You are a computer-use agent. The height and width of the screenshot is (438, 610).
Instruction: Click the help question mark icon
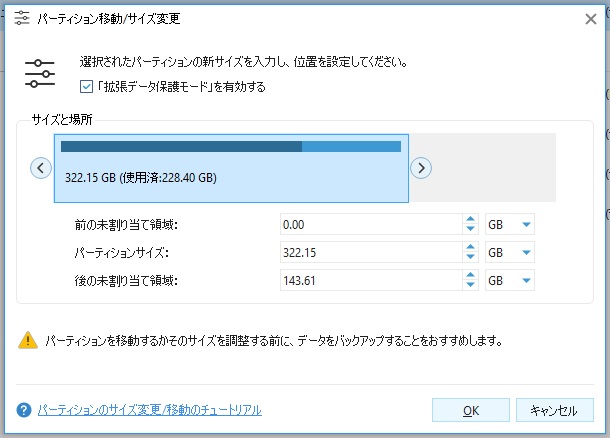[24, 410]
